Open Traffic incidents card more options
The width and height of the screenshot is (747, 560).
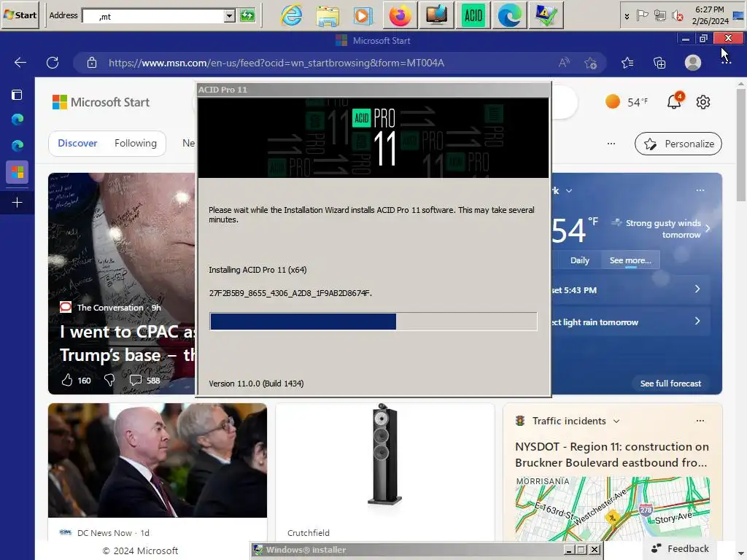pyautogui.click(x=700, y=421)
